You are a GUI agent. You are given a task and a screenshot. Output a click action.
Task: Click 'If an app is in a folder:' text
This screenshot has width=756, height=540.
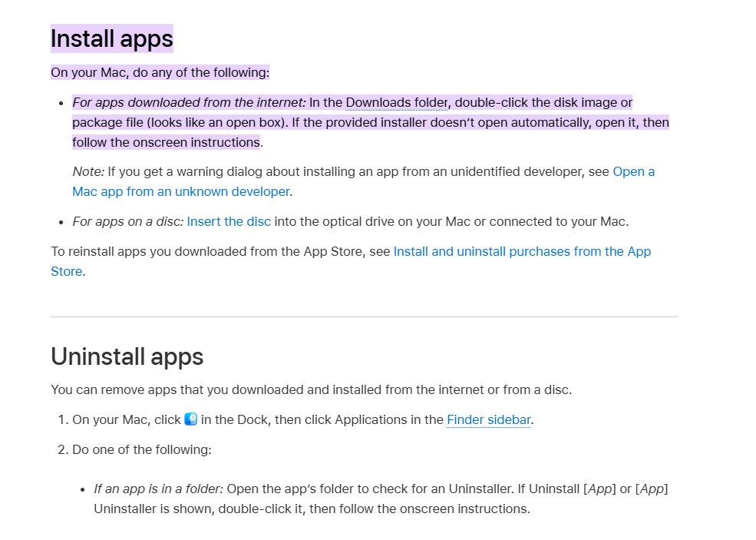(158, 489)
